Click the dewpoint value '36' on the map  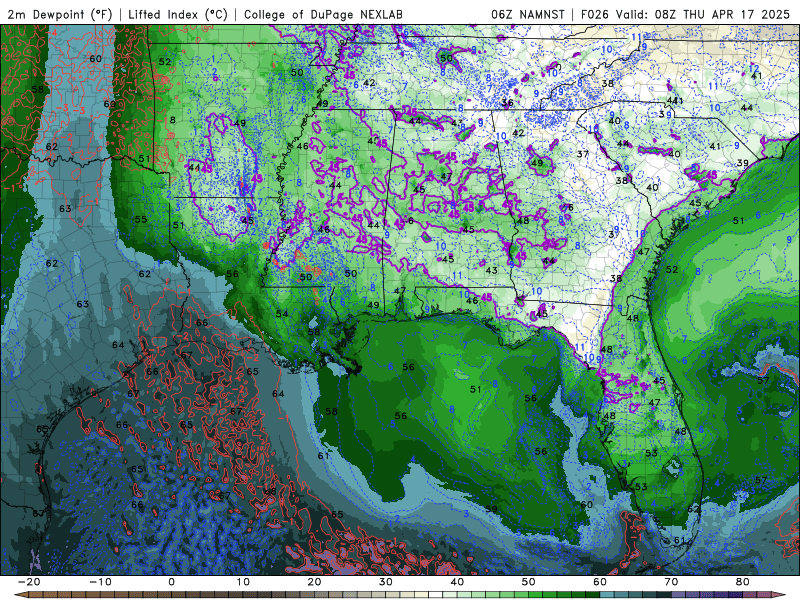[x=507, y=103]
